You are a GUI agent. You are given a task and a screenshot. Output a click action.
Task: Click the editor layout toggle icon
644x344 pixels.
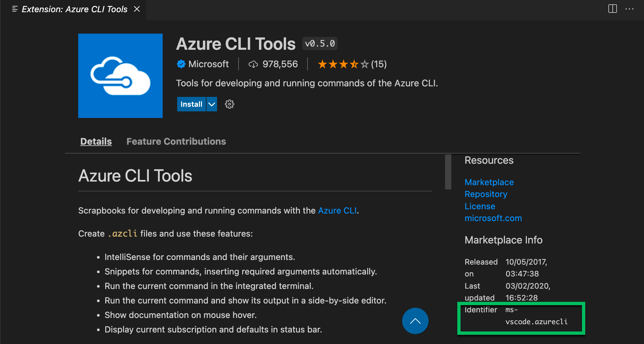pyautogui.click(x=612, y=9)
